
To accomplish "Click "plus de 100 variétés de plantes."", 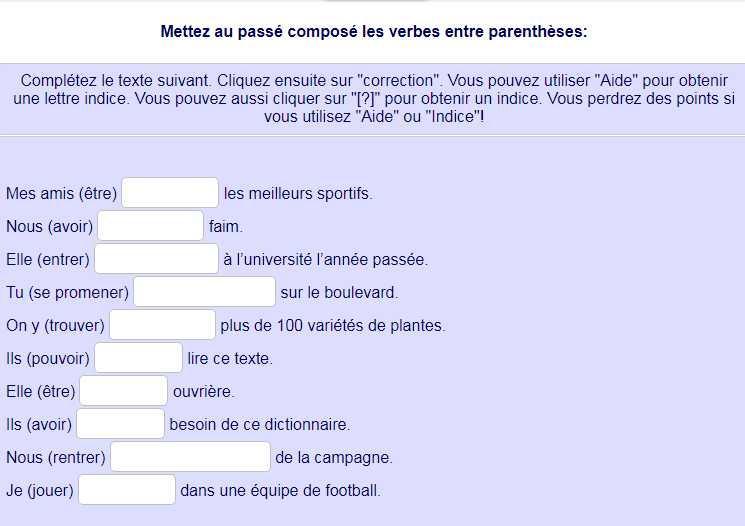I will click(333, 326).
